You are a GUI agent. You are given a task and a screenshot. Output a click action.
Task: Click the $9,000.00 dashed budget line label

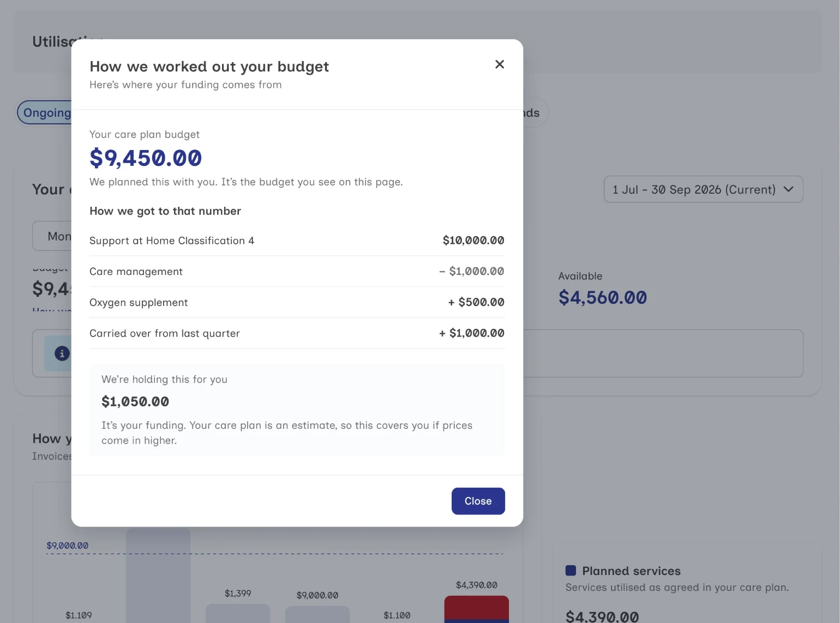67,546
